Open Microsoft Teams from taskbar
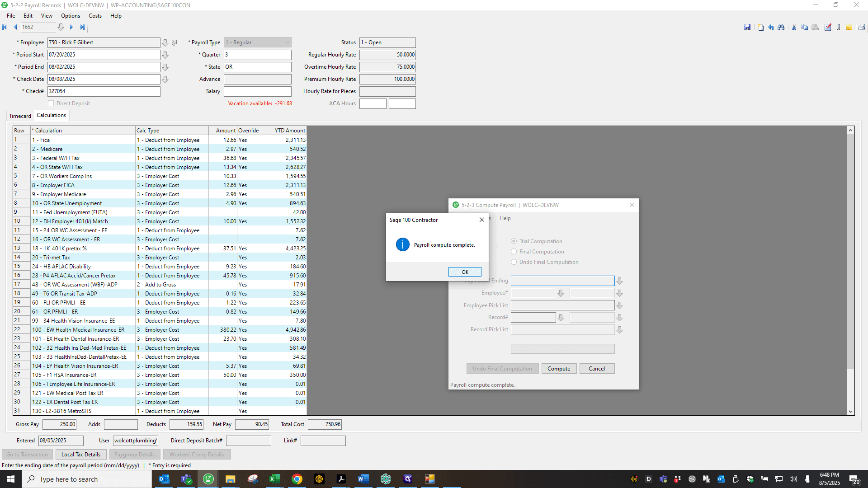 click(x=186, y=479)
